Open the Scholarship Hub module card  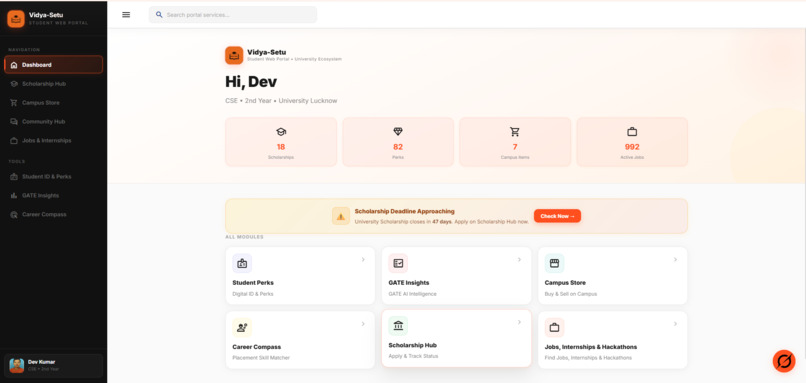click(x=456, y=338)
